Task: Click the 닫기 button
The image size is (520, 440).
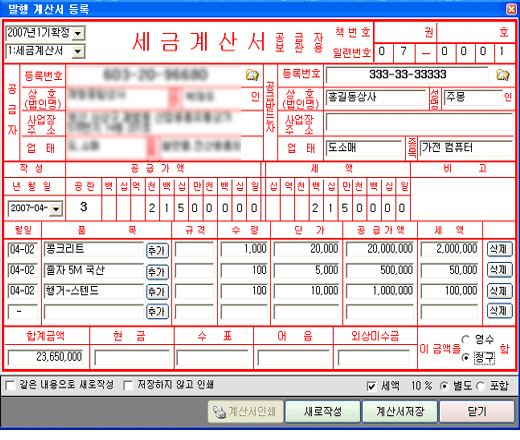Action: [x=477, y=412]
